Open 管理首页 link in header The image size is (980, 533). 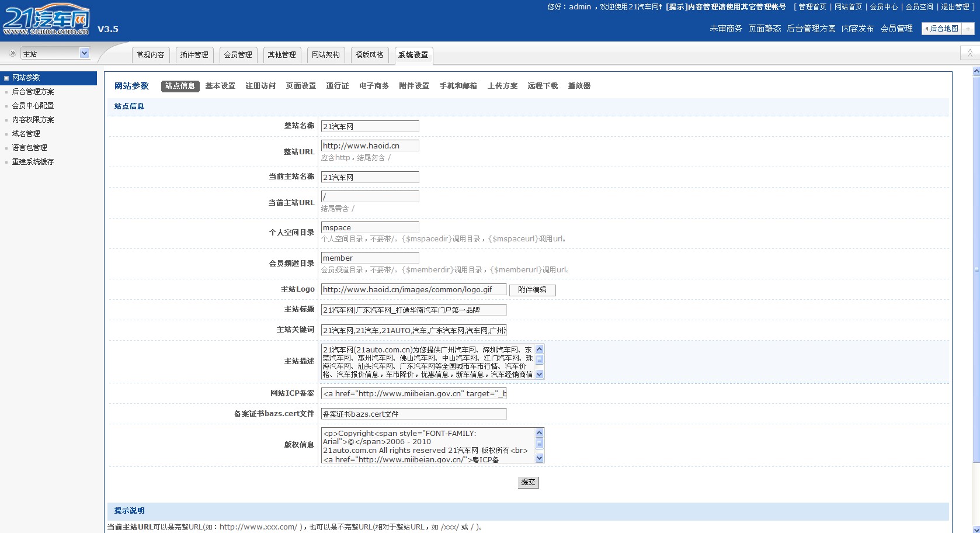click(x=812, y=7)
